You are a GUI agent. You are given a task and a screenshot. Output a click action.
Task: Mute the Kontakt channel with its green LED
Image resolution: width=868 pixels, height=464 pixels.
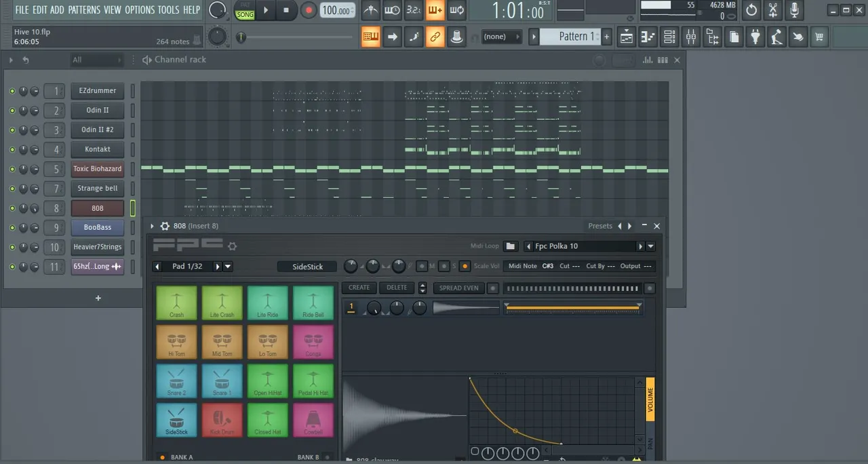coord(12,149)
